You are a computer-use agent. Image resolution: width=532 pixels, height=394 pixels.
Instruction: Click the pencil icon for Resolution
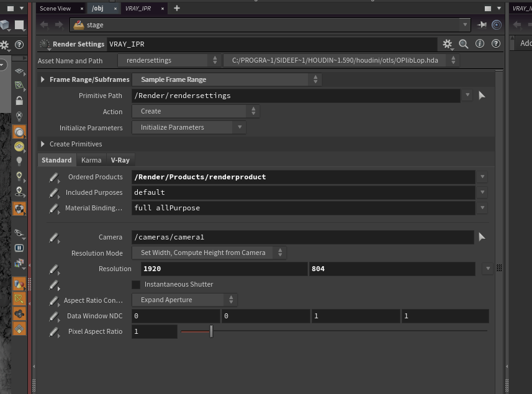(x=54, y=269)
